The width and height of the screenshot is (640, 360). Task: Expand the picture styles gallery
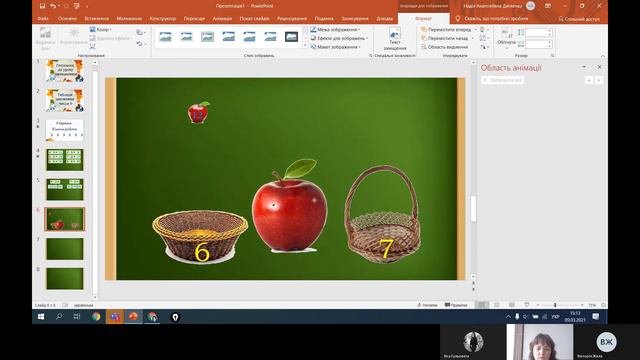click(305, 46)
